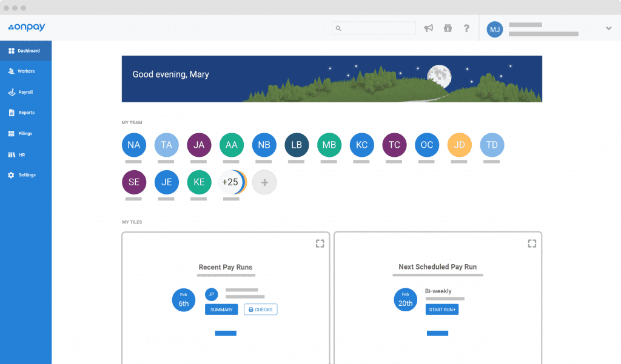Expand the Recent Pay Runs tile fullscreen
Screen dimensions: 621x364
click(x=320, y=243)
